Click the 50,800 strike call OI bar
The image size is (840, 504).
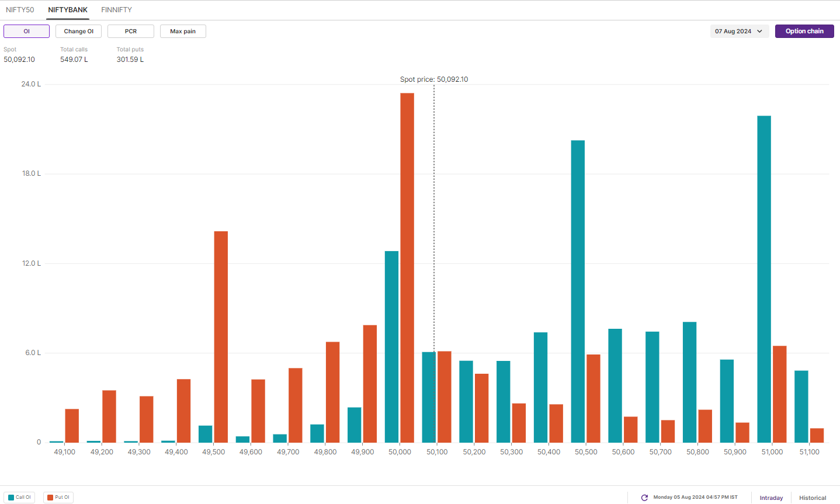click(x=689, y=382)
